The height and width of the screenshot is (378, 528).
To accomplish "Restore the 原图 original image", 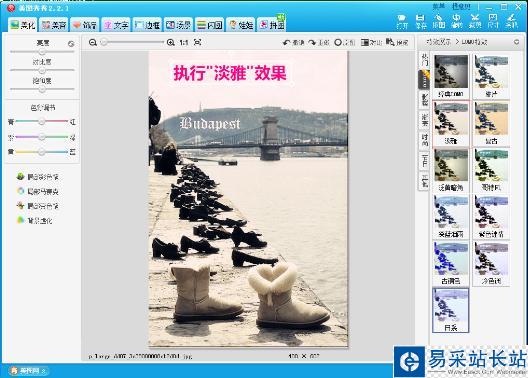I will [x=345, y=42].
